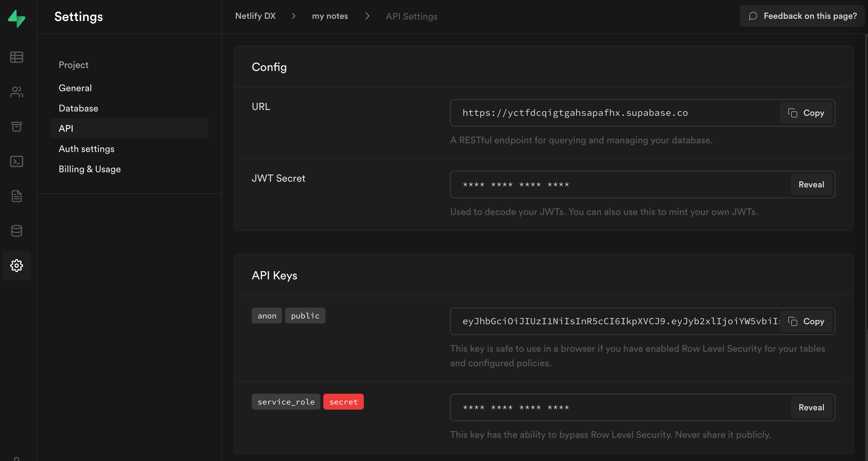Reveal the service_role secret key
The width and height of the screenshot is (868, 461).
coord(811,407)
